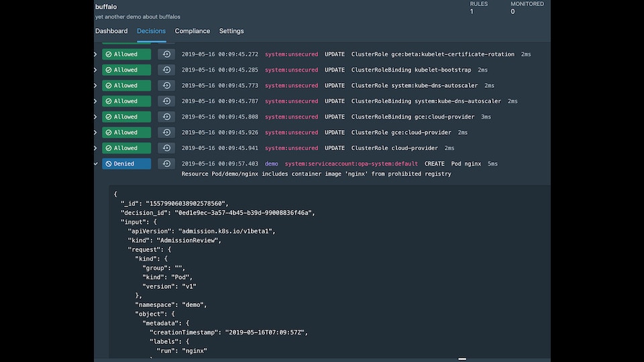Image resolution: width=644 pixels, height=362 pixels.
Task: Click the "namespace": "demo" line
Action: tap(171, 305)
